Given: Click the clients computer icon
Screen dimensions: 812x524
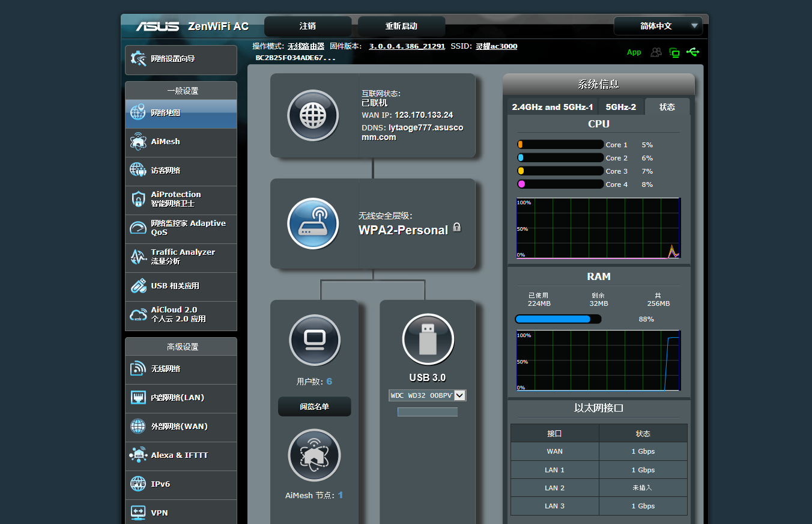Looking at the screenshot, I should pos(315,340).
